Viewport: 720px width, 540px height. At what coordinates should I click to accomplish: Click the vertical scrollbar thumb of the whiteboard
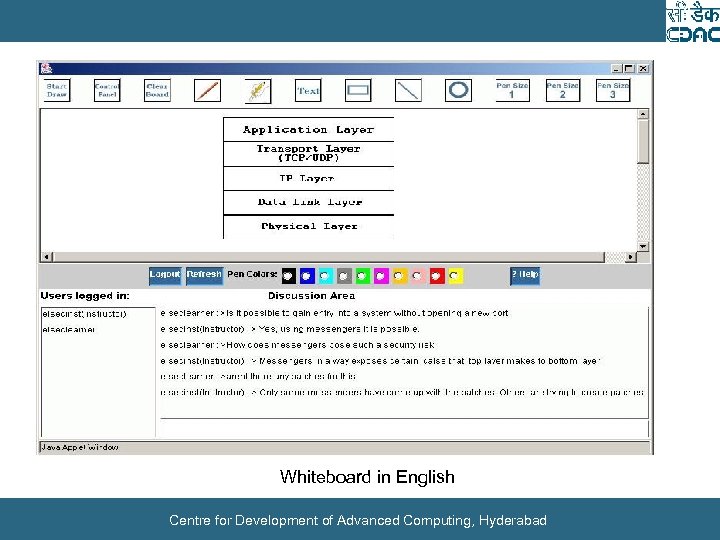(643, 141)
